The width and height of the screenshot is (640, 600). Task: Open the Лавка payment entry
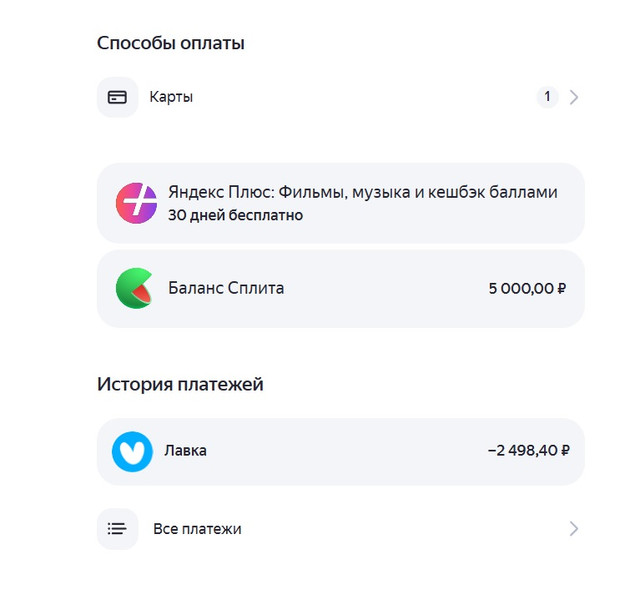[340, 451]
